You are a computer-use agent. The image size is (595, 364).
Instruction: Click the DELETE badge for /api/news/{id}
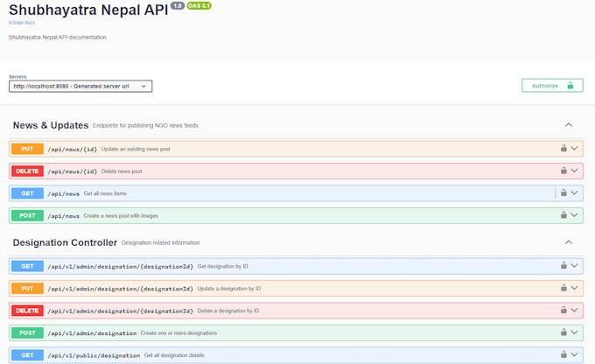pyautogui.click(x=27, y=171)
